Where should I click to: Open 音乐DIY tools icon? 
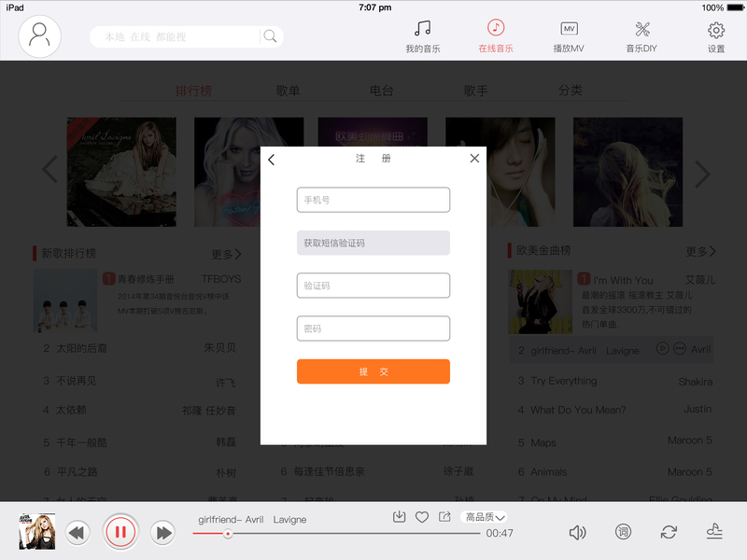(642, 29)
